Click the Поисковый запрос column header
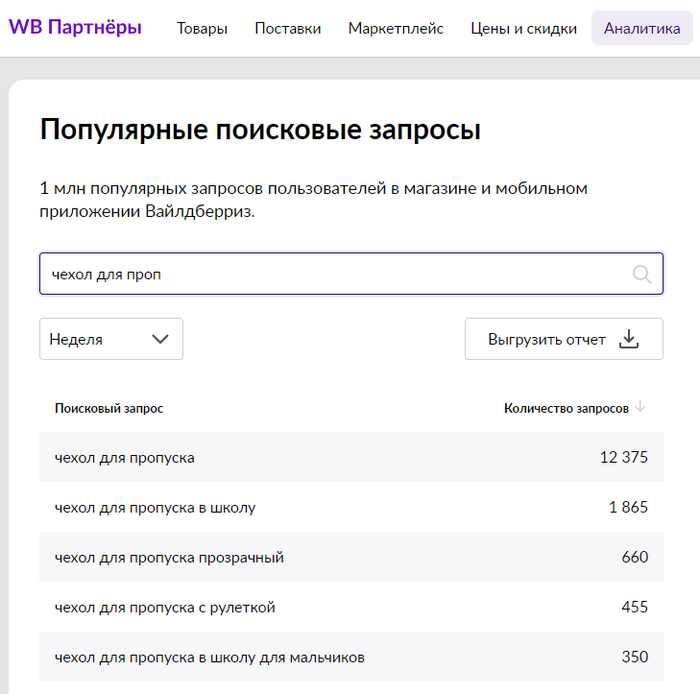Viewport: 700px width, 694px height. point(109,408)
